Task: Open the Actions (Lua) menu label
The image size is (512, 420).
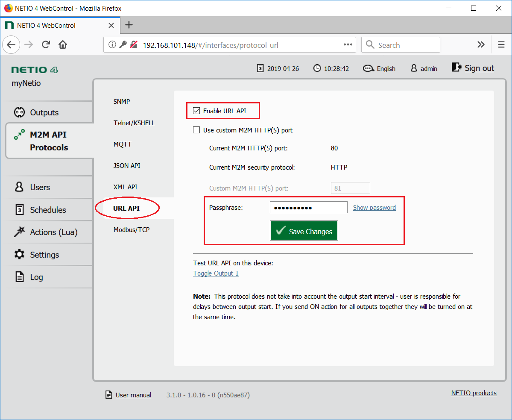Action: [x=54, y=232]
